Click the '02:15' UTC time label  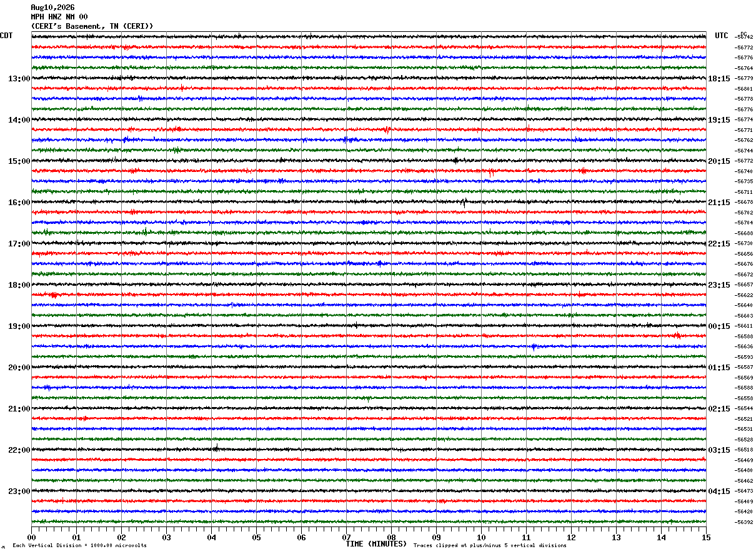click(719, 409)
